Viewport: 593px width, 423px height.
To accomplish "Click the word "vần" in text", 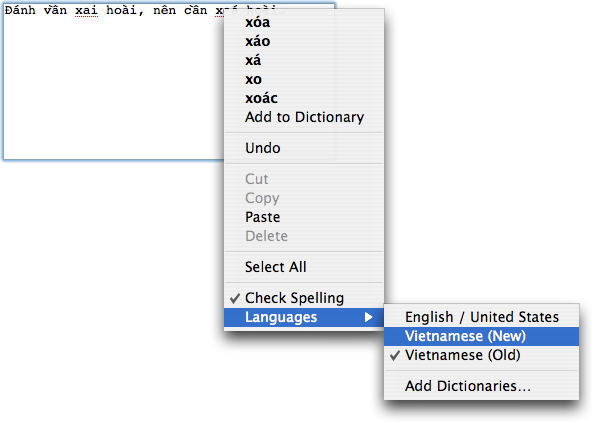I will tap(55, 10).
